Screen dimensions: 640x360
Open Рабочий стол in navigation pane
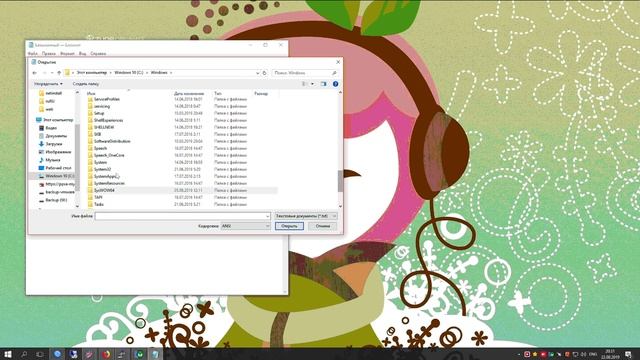(x=58, y=168)
